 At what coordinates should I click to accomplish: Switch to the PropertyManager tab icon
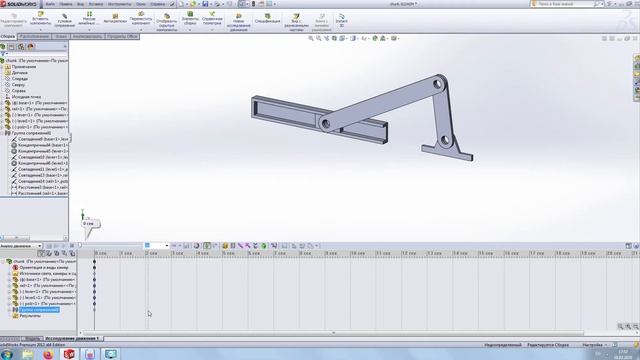point(11,47)
